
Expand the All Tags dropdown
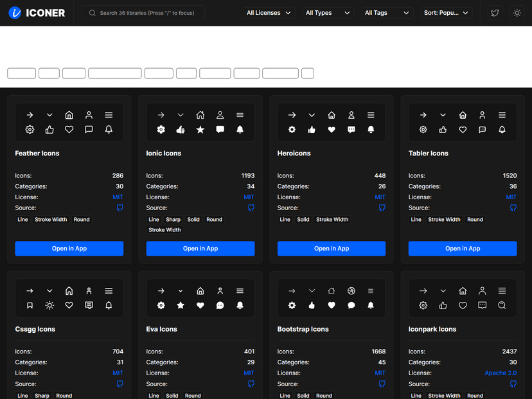(x=387, y=13)
